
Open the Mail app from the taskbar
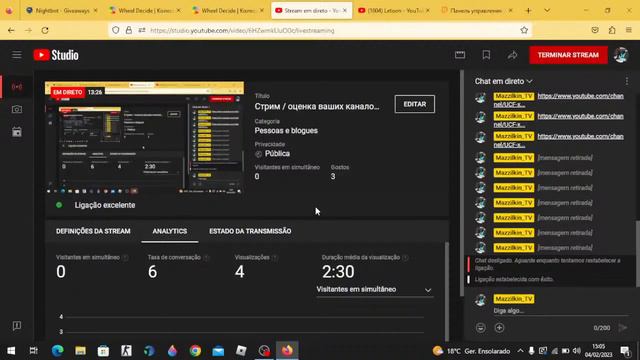tap(218, 351)
